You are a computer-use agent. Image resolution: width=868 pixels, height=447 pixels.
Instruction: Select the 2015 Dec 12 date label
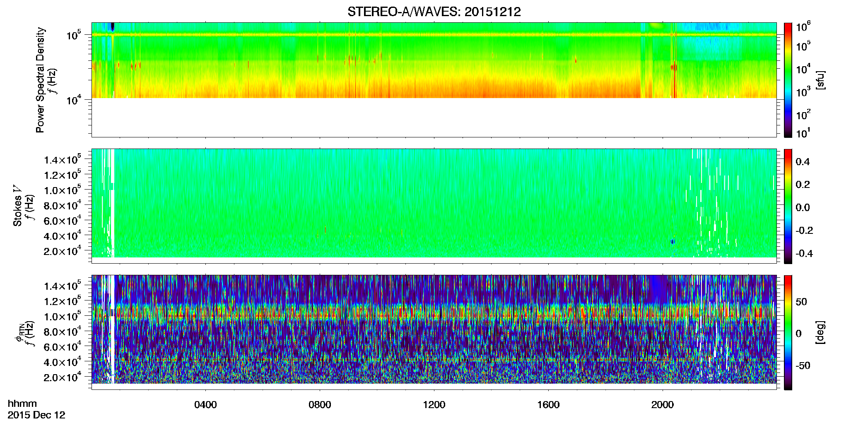[x=36, y=415]
